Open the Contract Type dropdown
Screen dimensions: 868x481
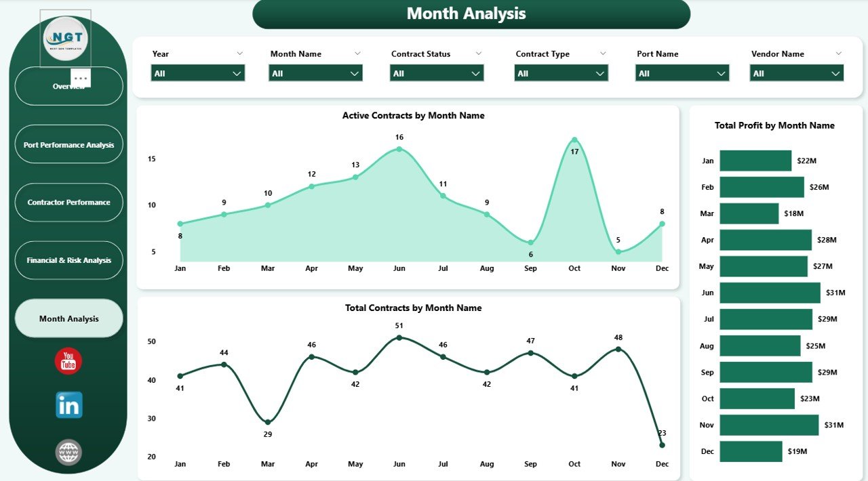pyautogui.click(x=599, y=72)
